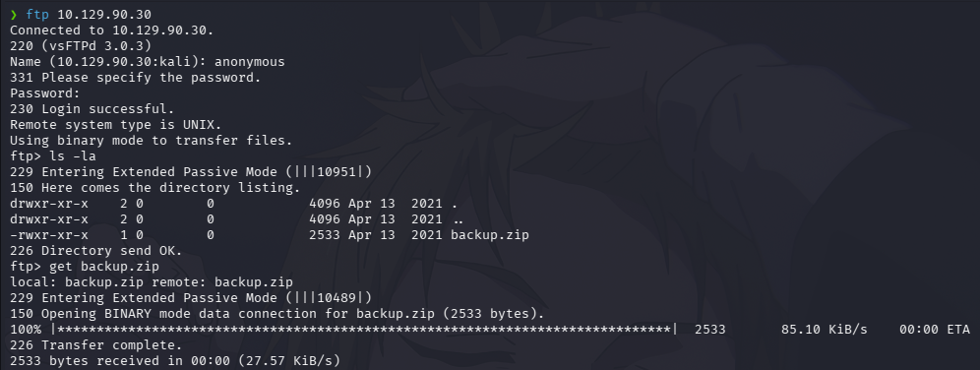Click the ftp command in first line
Image resolution: width=980 pixels, height=370 pixels.
tap(36, 15)
